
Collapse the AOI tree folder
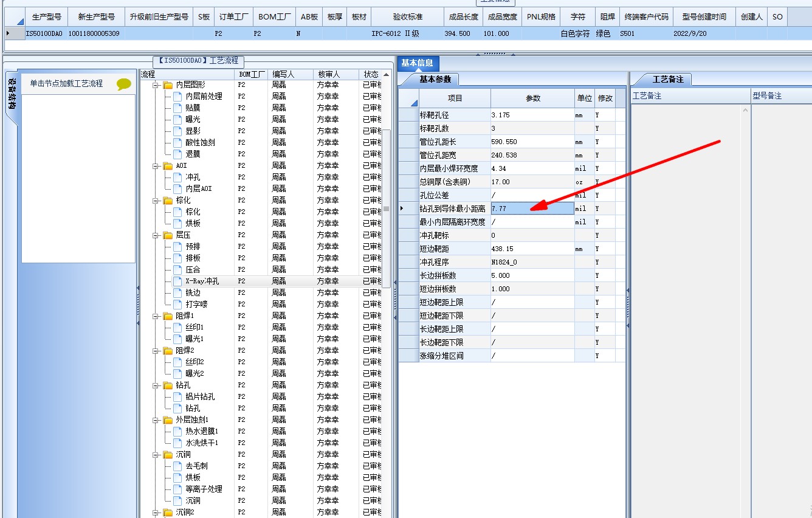coord(156,166)
